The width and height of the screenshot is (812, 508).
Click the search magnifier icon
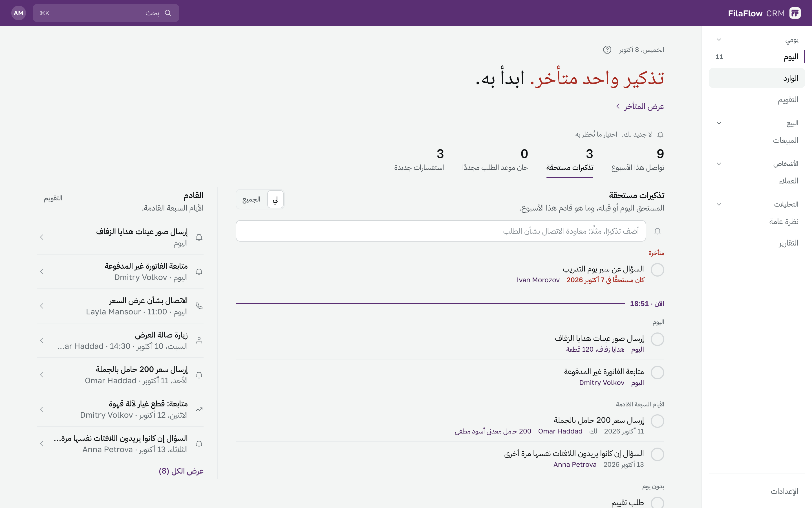168,13
